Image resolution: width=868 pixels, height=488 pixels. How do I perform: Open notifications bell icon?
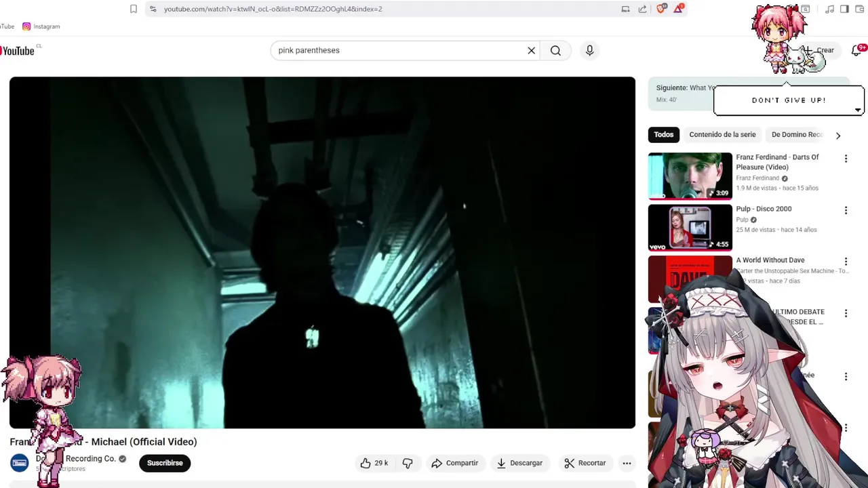(x=856, y=50)
